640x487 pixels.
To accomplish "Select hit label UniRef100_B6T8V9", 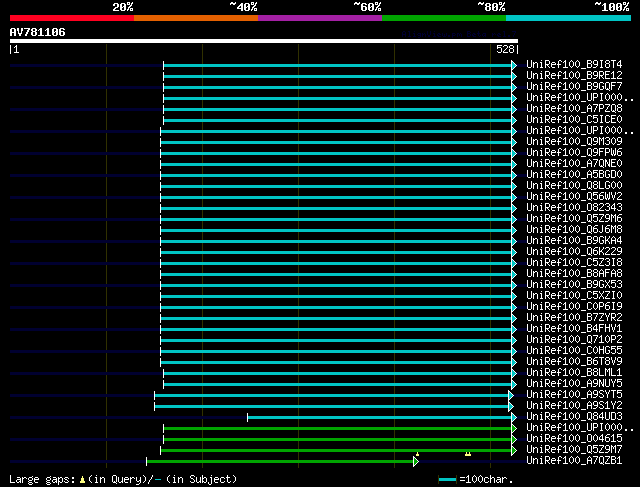I will tap(574, 362).
